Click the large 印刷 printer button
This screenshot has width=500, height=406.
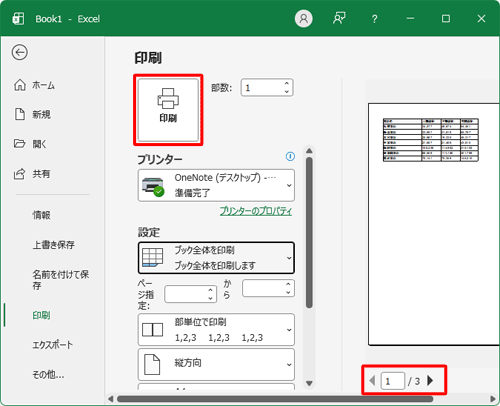(168, 110)
